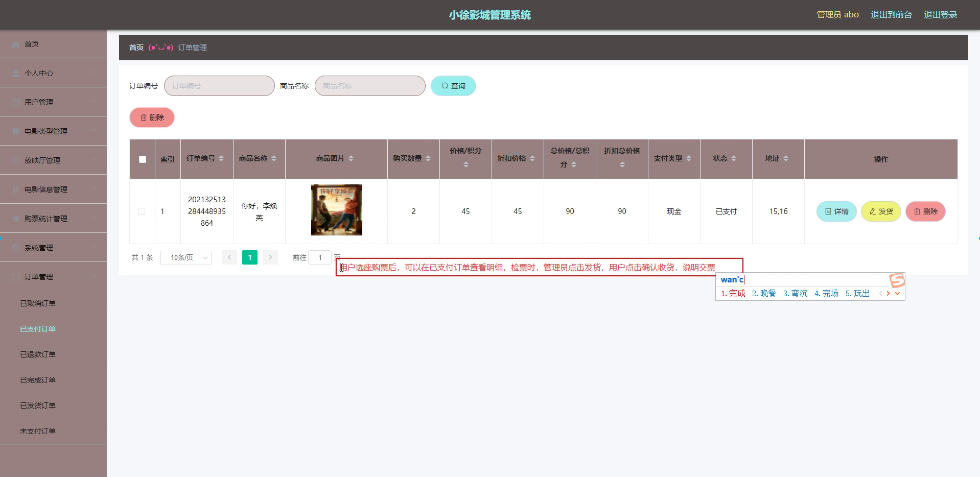
Task: Click the 已支付 status cell
Action: click(x=726, y=211)
